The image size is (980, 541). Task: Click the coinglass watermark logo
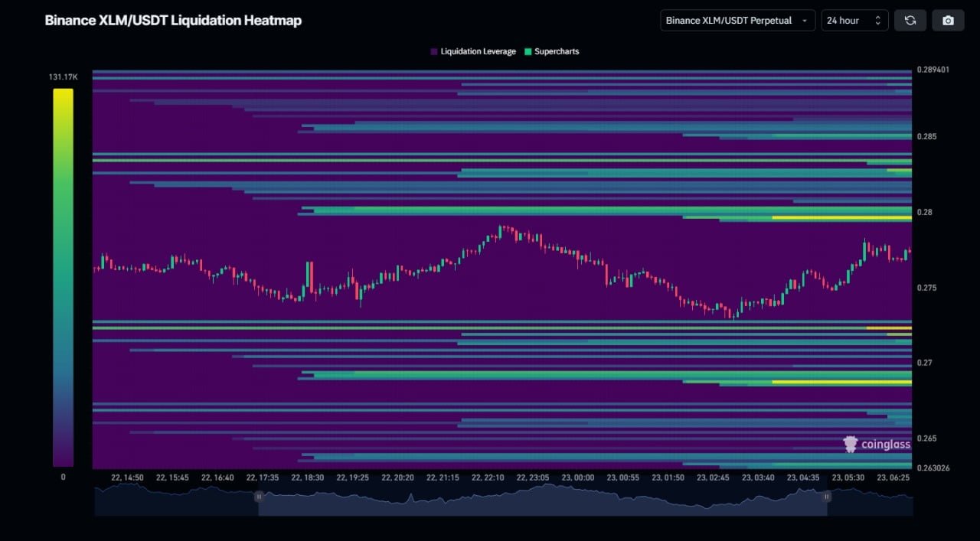877,444
